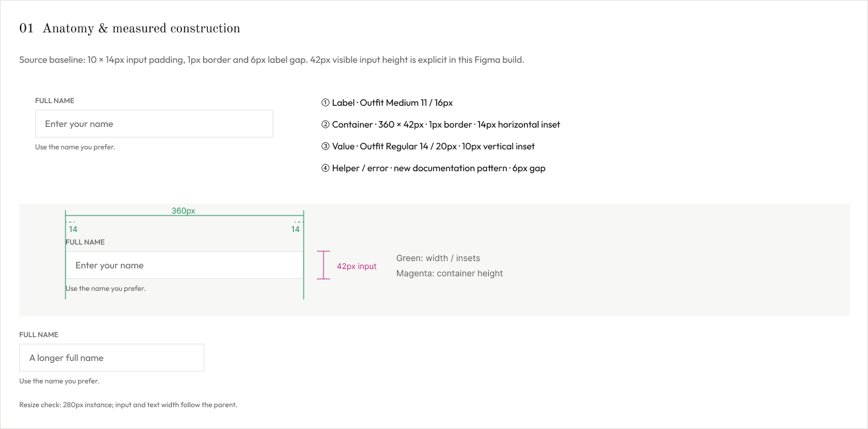
Task: Click the 'Source baseline' description paragraph
Action: coord(272,60)
